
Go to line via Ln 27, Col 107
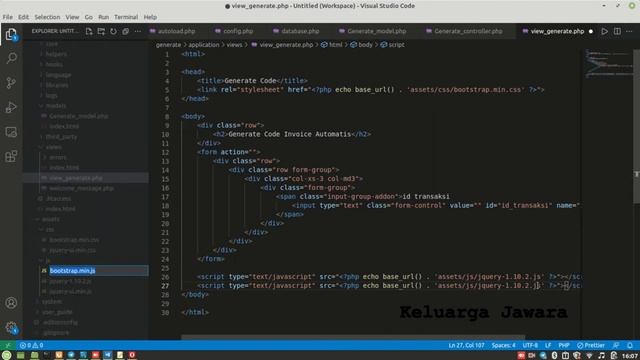coord(466,345)
